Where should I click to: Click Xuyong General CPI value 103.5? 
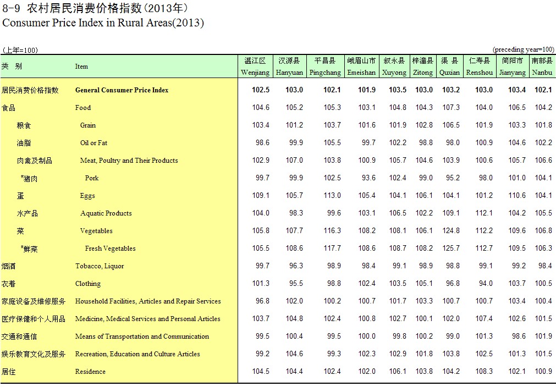click(398, 90)
